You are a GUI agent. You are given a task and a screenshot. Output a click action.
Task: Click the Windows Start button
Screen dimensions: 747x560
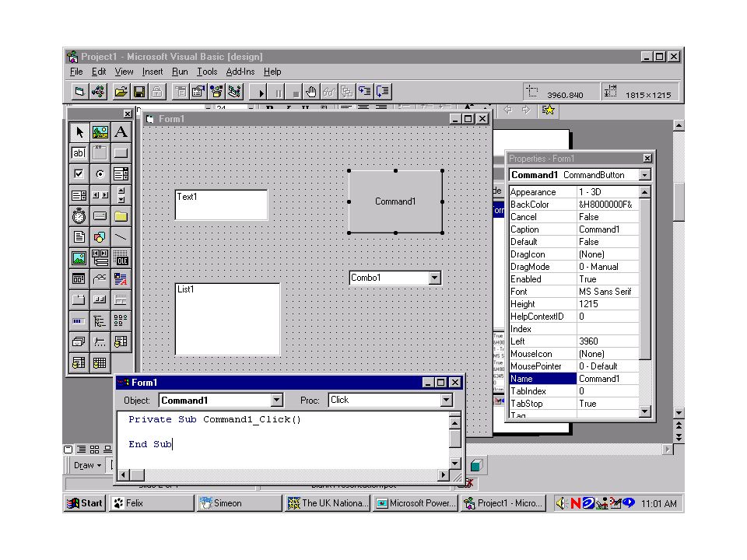pyautogui.click(x=85, y=503)
